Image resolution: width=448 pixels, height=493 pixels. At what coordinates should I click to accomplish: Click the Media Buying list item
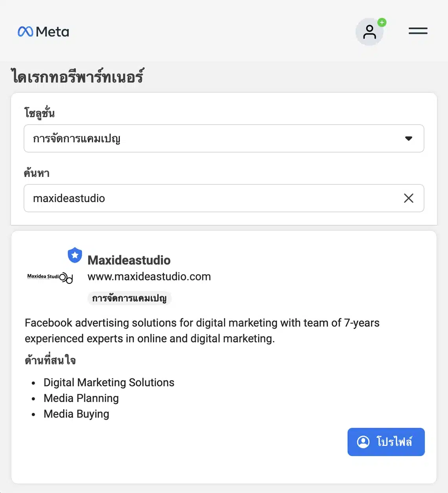pos(76,414)
